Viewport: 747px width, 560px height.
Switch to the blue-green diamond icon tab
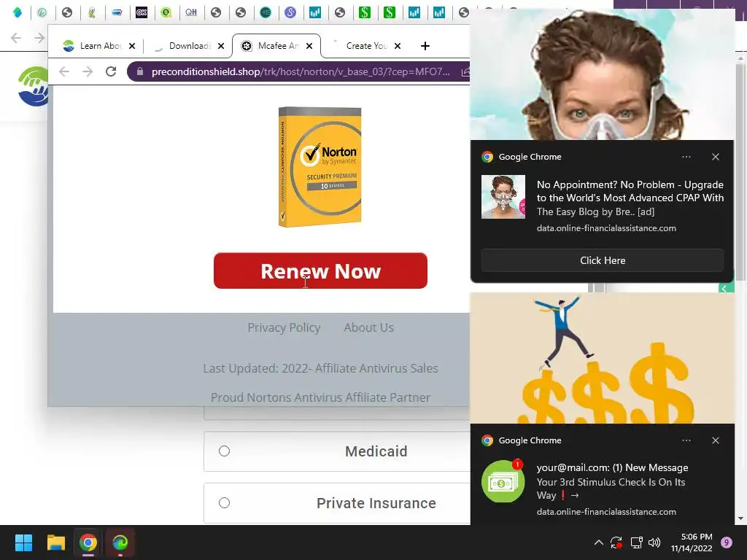[x=18, y=12]
